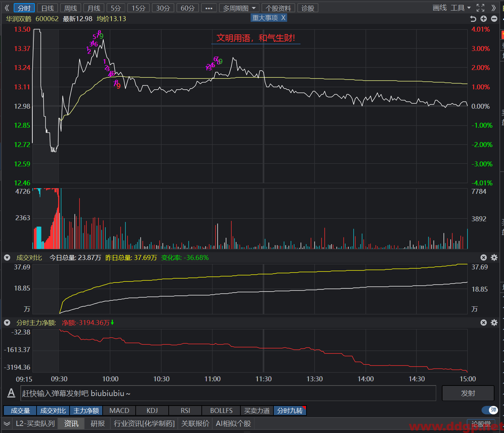Image resolution: width=504 pixels, height=433 pixels.
Task: Click the 发射 send button
Action: pos(468,393)
